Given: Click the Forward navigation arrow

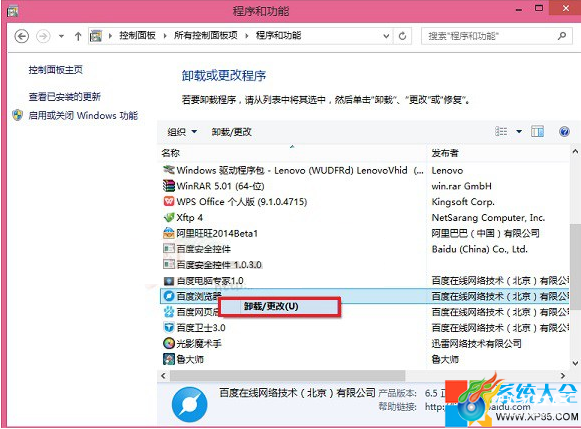Looking at the screenshot, I should [x=43, y=36].
